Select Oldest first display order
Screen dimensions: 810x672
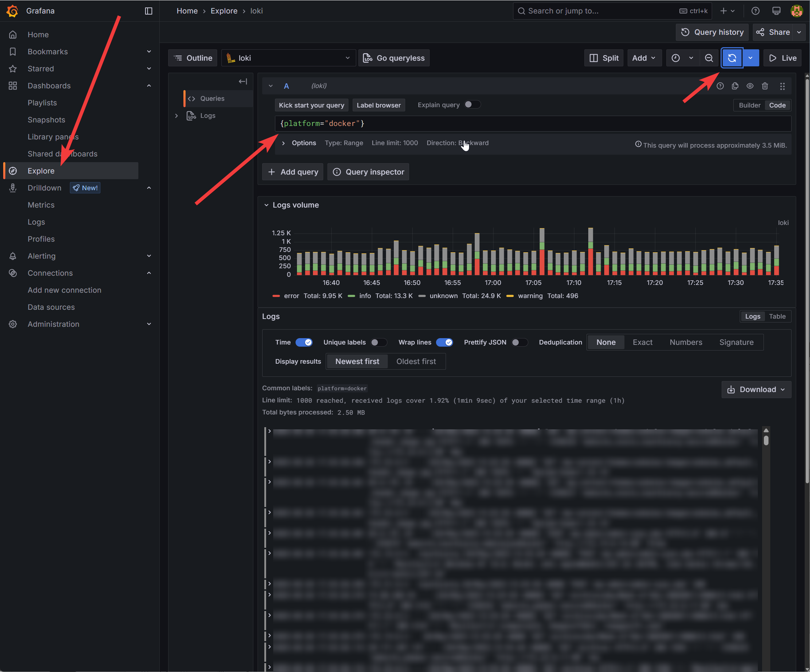tap(416, 362)
